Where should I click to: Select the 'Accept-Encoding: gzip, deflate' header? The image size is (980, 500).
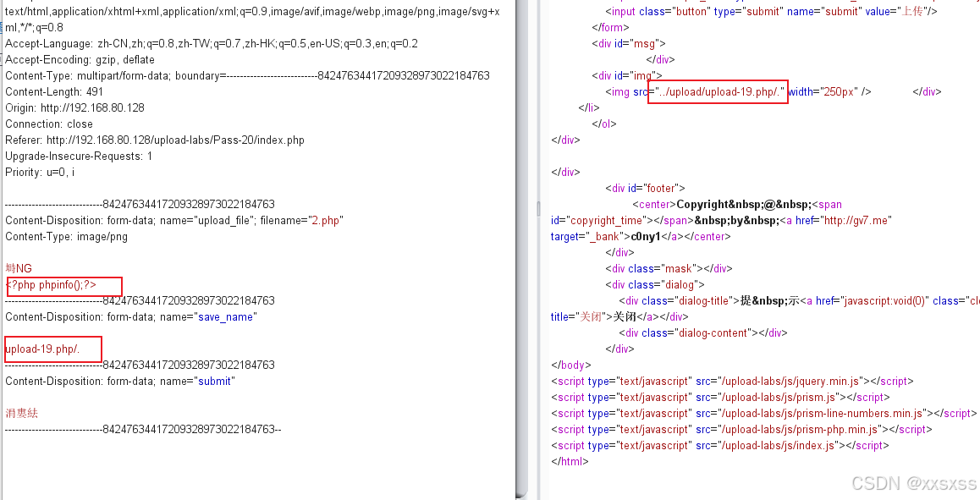pos(80,60)
